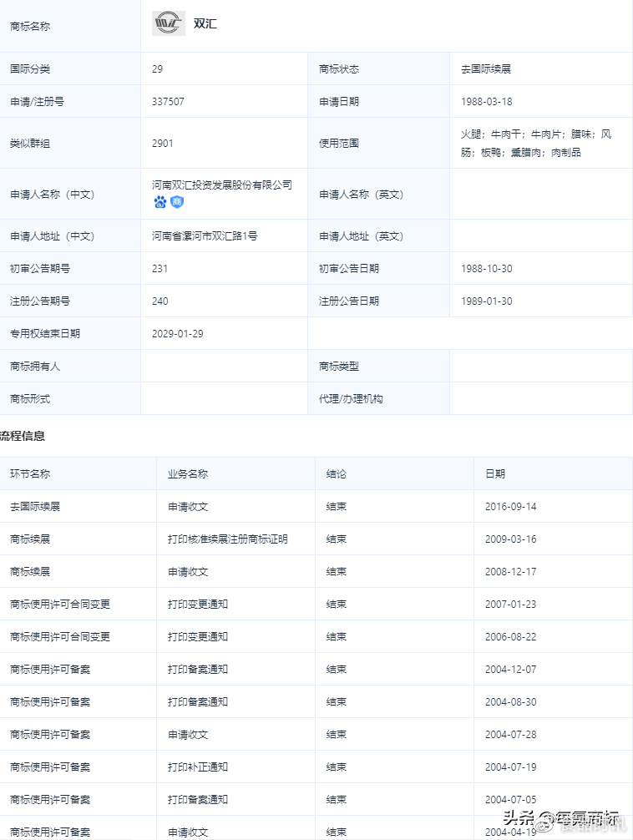633x840 pixels.
Task: Click 去国际续展 in the process table
Action: (35, 507)
